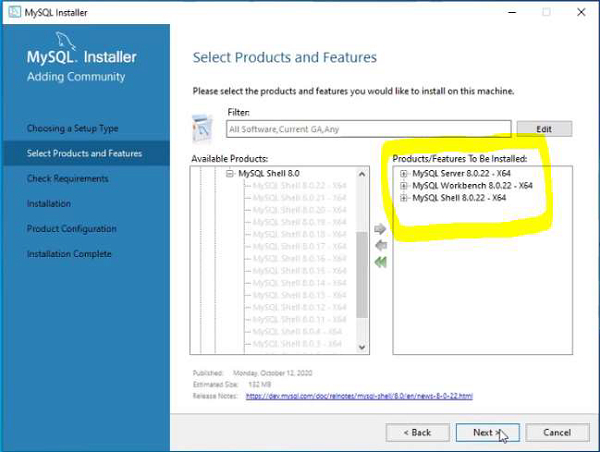Go to Installation step in sidebar
Viewport: 600px width, 452px height.
click(49, 204)
